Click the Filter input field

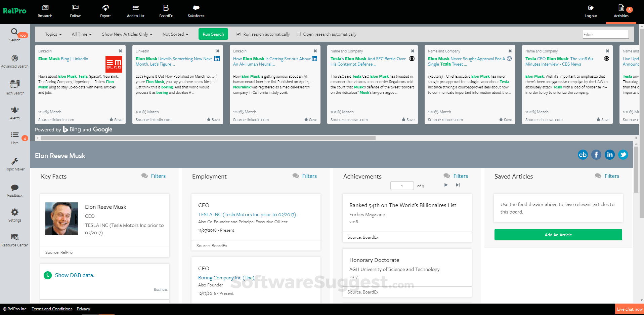click(605, 34)
